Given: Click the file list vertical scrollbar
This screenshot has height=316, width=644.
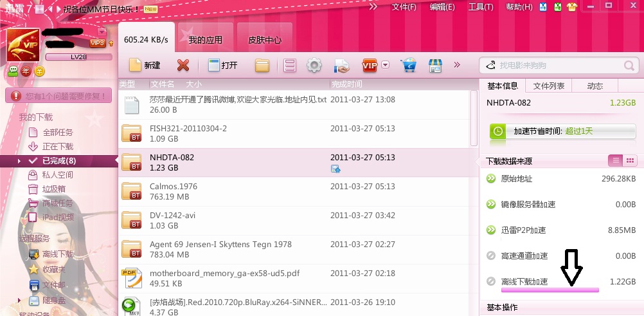Looking at the screenshot, I should point(474,118).
